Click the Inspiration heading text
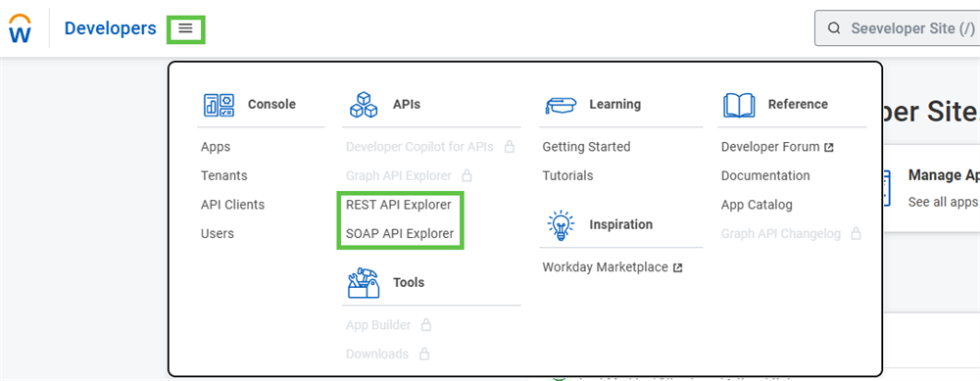The width and height of the screenshot is (980, 381). coord(620,224)
